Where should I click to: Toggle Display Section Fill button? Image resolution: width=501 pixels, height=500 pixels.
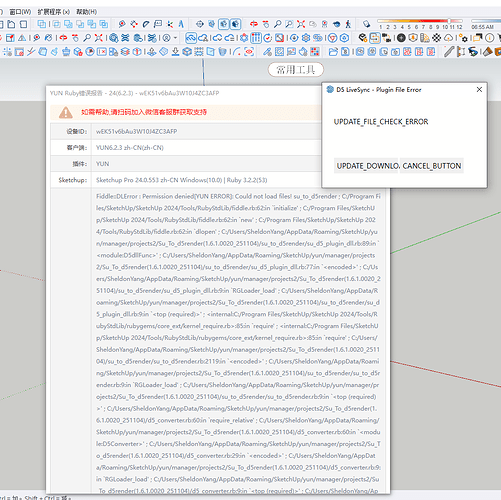pyautogui.click(x=236, y=24)
